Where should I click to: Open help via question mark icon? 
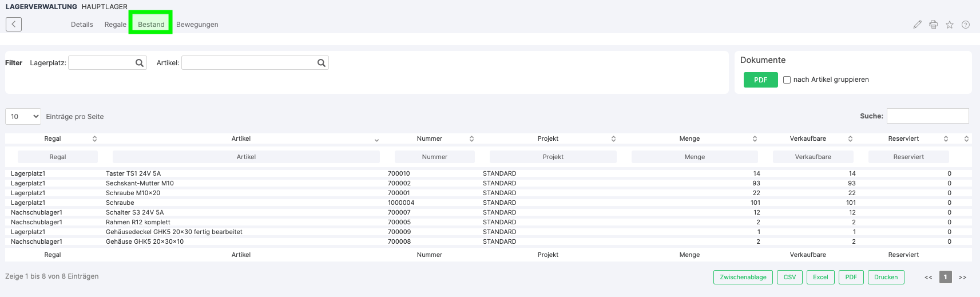965,25
